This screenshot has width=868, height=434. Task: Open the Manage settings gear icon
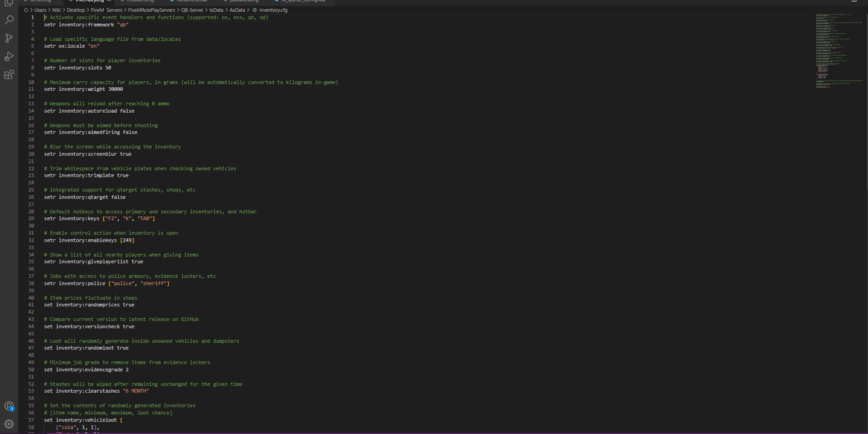pos(10,424)
